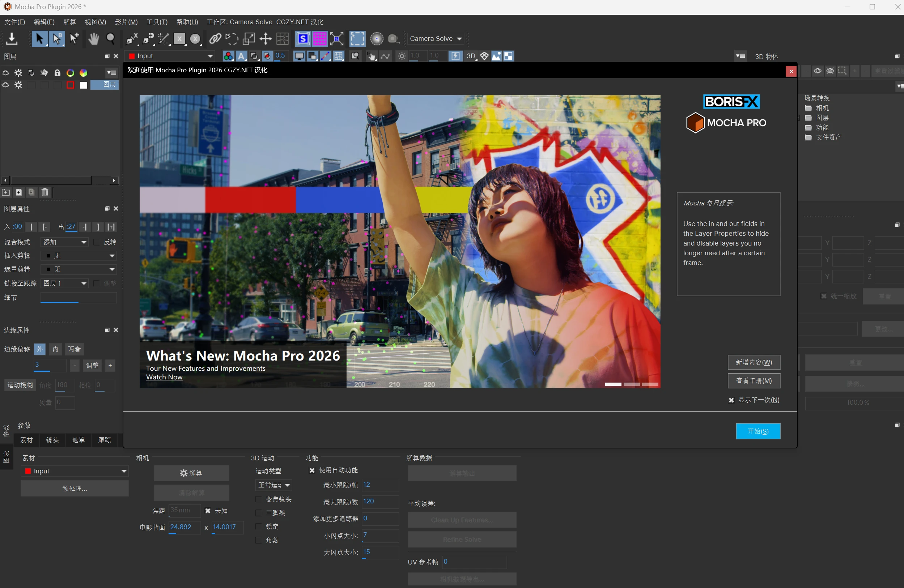
Task: Activate the Zoom magnifier tool
Action: [x=111, y=39]
